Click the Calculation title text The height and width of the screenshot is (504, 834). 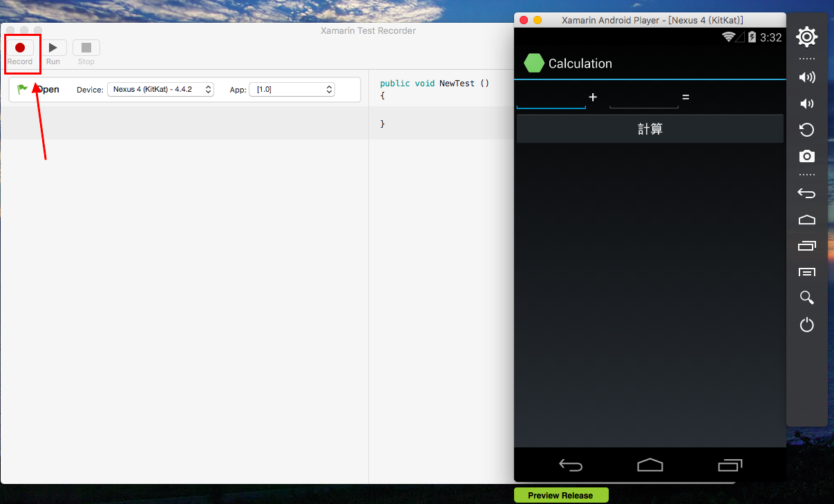pos(580,64)
